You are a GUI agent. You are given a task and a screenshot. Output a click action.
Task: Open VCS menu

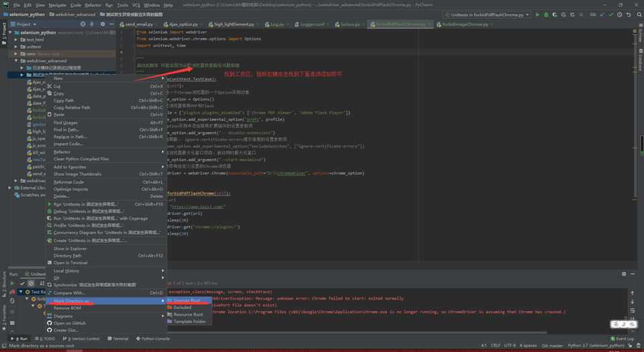(x=136, y=5)
